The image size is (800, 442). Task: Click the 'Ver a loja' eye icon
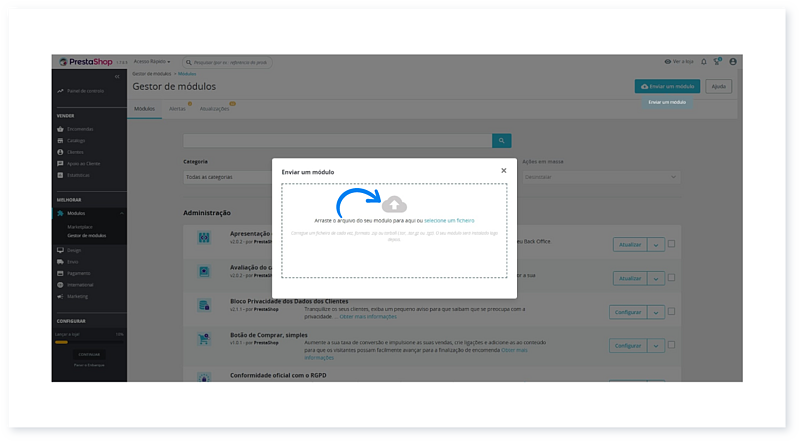668,62
